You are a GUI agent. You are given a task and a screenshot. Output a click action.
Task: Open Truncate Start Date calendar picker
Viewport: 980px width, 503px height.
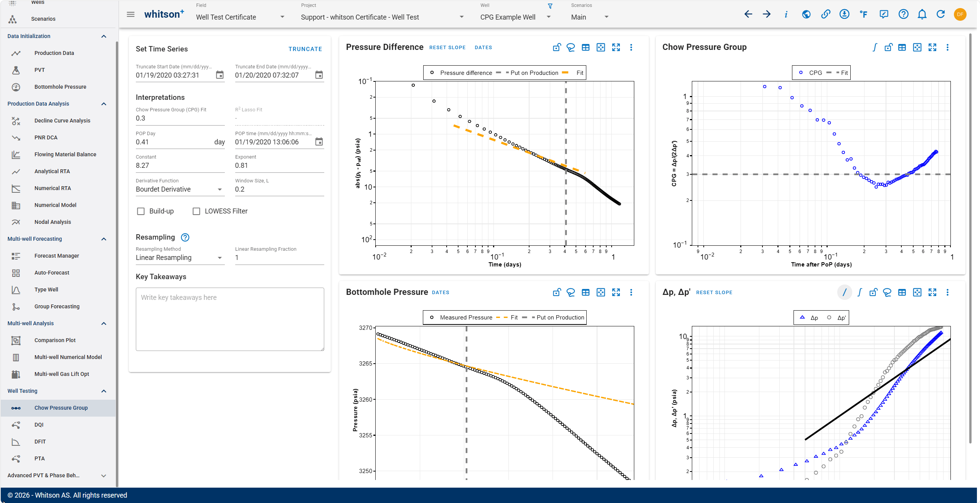pos(219,75)
